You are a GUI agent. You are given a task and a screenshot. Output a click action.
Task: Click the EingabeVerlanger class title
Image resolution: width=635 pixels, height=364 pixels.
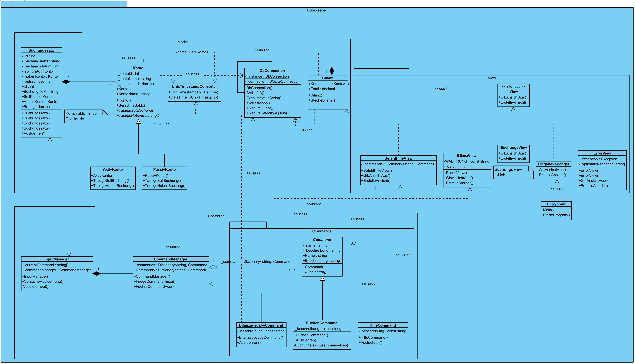tap(553, 164)
